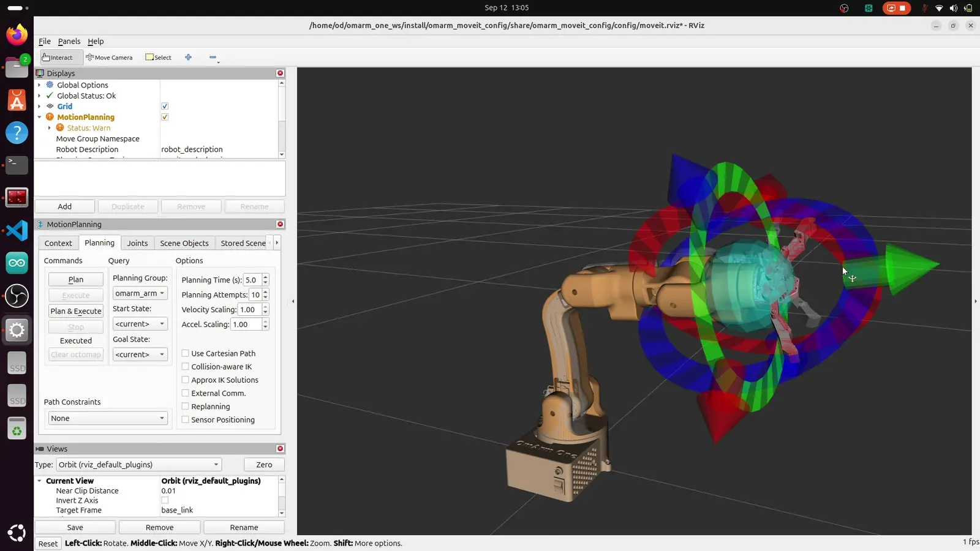Choose the Select tool in toolbar
Image resolution: width=980 pixels, height=551 pixels.
click(159, 58)
